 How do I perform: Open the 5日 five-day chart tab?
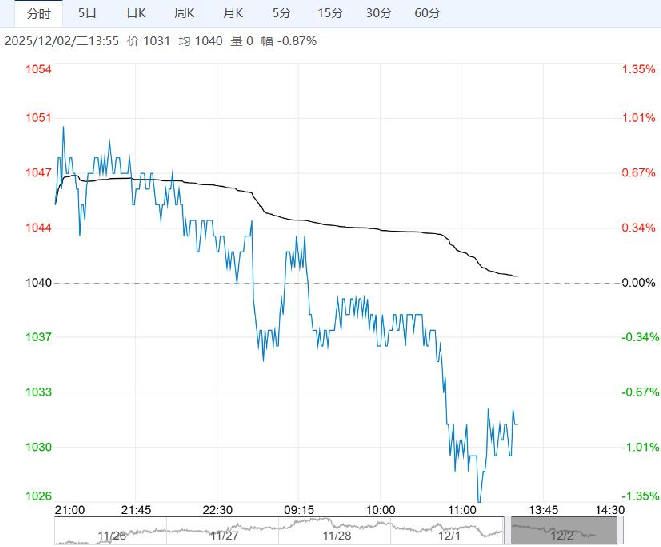click(x=89, y=13)
